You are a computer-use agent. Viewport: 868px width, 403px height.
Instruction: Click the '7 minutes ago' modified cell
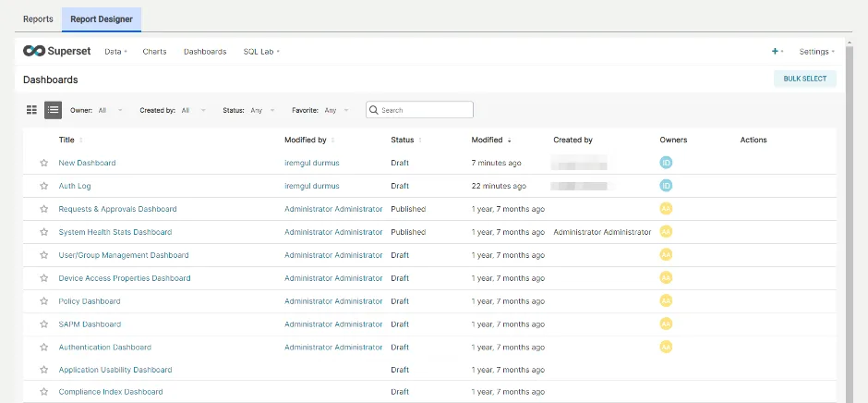(x=496, y=163)
